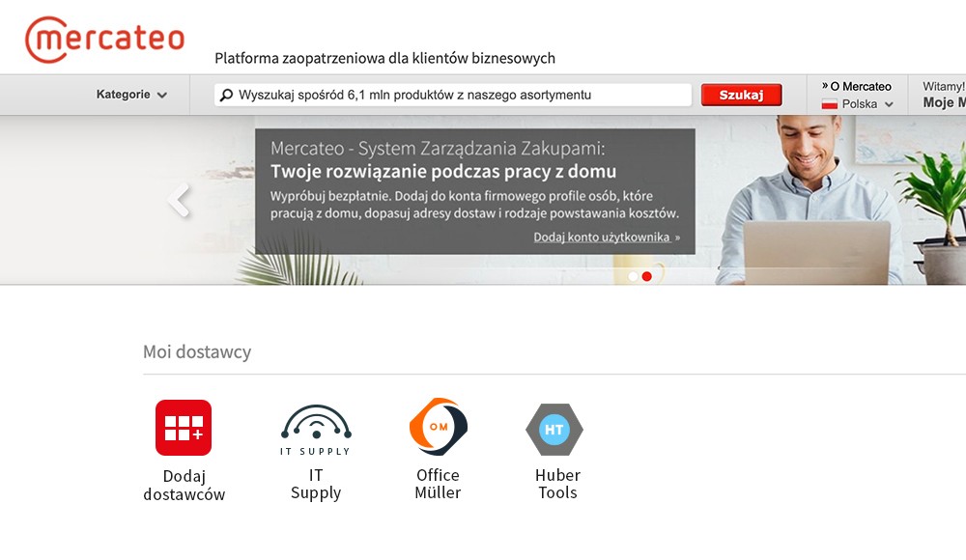Go to previous banner slide arrow
Screen dimensions: 966x560
pyautogui.click(x=179, y=200)
